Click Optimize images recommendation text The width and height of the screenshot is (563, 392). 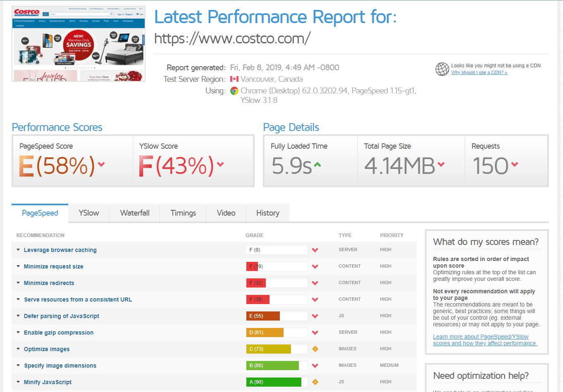click(47, 349)
